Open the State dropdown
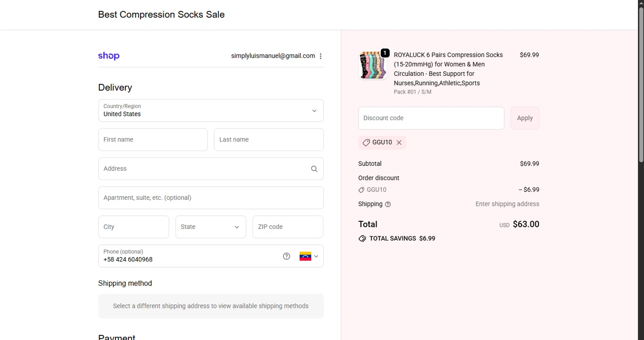 pyautogui.click(x=211, y=227)
